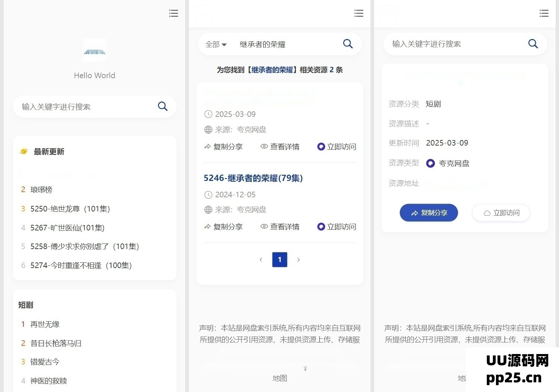This screenshot has height=392, width=559.
Task: Open the hamburger menu in the left panel
Action: [x=173, y=13]
